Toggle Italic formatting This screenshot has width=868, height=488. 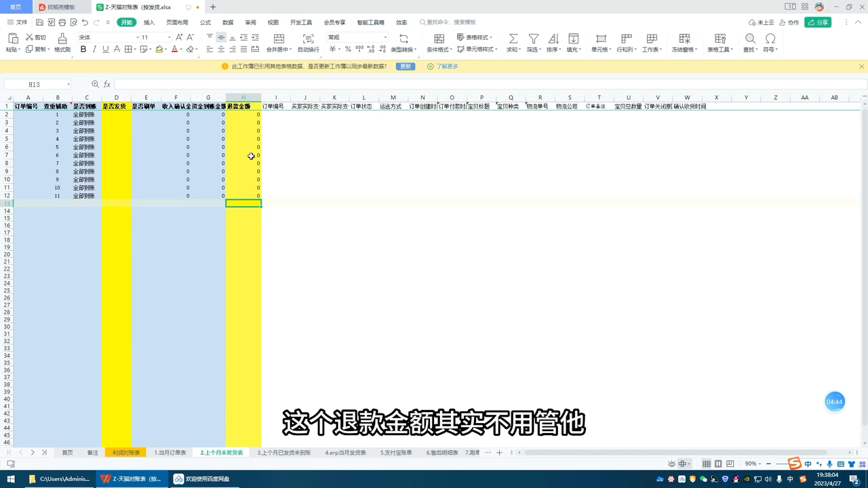[x=94, y=49]
